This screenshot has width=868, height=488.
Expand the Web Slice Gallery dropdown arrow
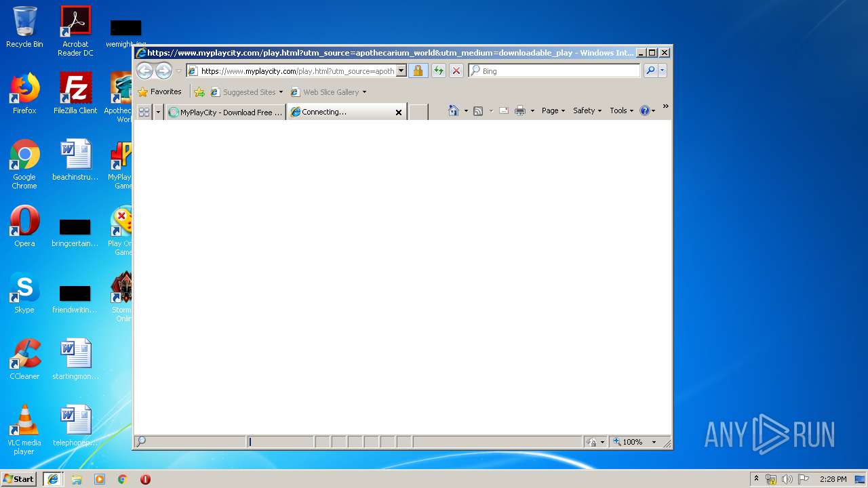coord(364,92)
